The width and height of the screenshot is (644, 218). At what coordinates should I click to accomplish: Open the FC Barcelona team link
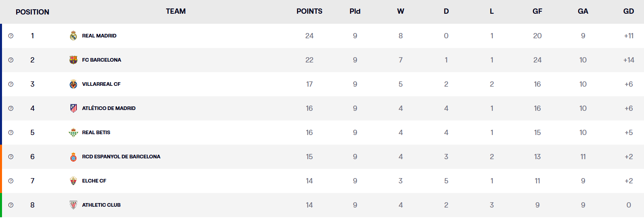point(101,60)
